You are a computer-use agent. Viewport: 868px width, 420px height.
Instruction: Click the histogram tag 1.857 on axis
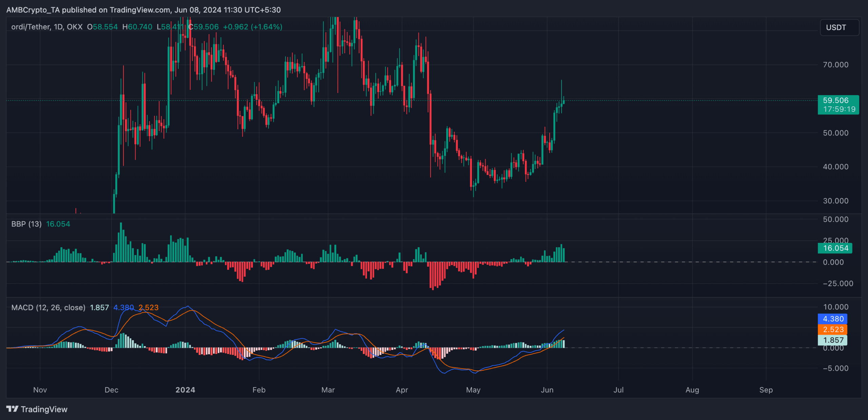click(x=833, y=340)
